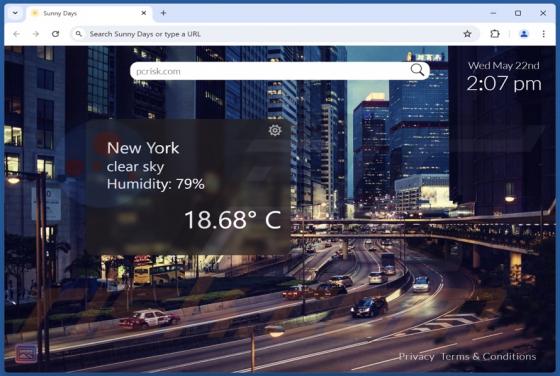Click the Wed May 22nd date
The width and height of the screenshot is (560, 376).
(x=504, y=66)
